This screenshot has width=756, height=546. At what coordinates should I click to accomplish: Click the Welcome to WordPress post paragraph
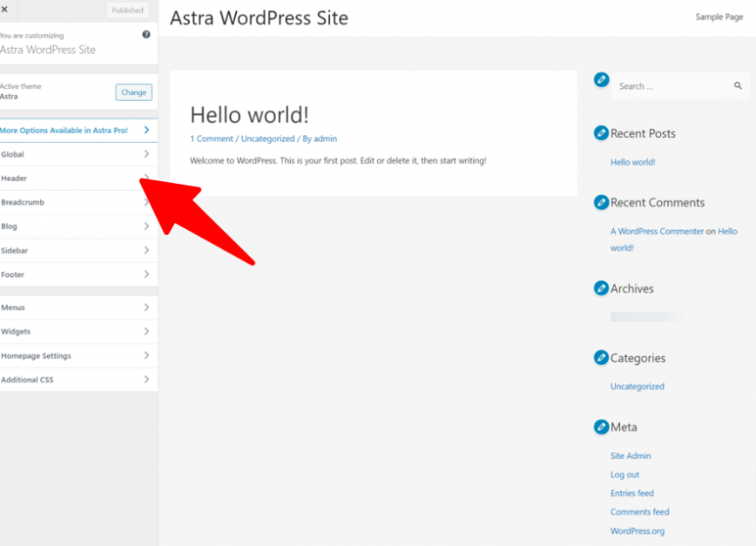pos(338,161)
